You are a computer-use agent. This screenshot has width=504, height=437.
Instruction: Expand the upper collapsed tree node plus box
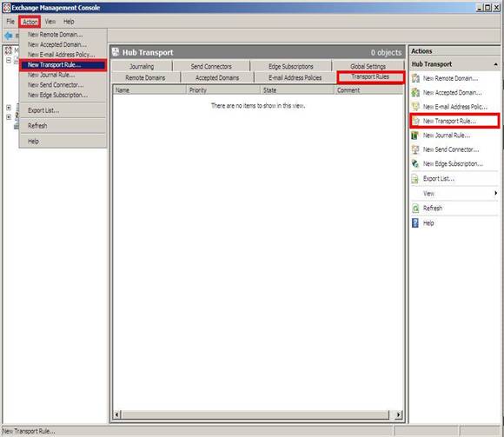9,108
